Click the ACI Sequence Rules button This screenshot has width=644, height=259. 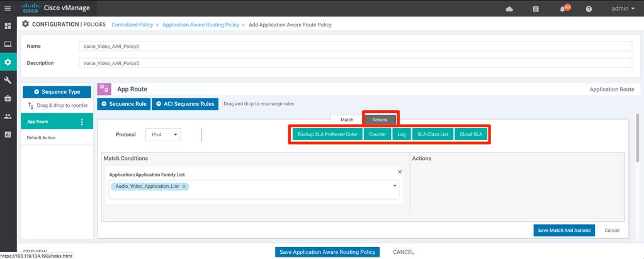click(x=185, y=104)
